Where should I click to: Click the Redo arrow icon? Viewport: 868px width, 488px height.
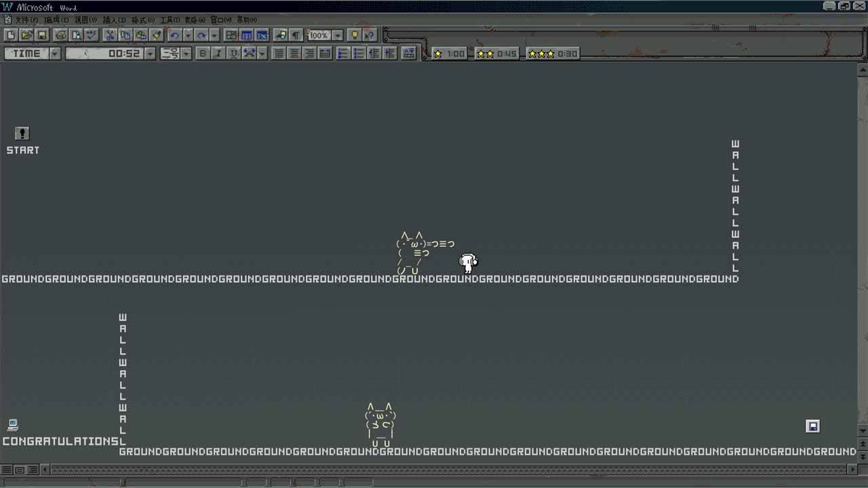pyautogui.click(x=201, y=35)
